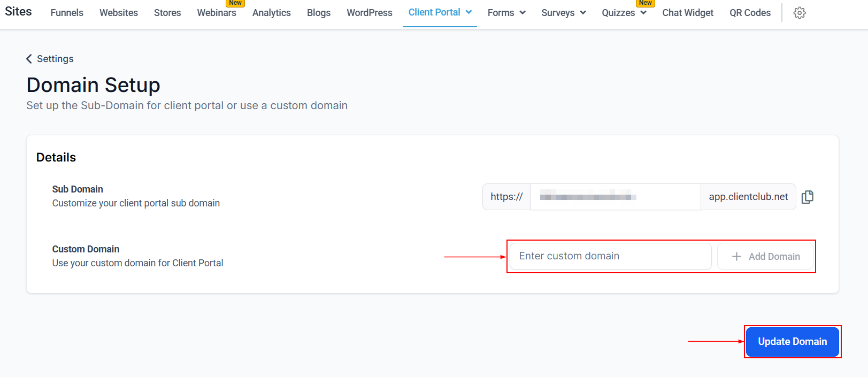Open the WordPress tab
The height and width of the screenshot is (377, 868).
[x=370, y=13]
